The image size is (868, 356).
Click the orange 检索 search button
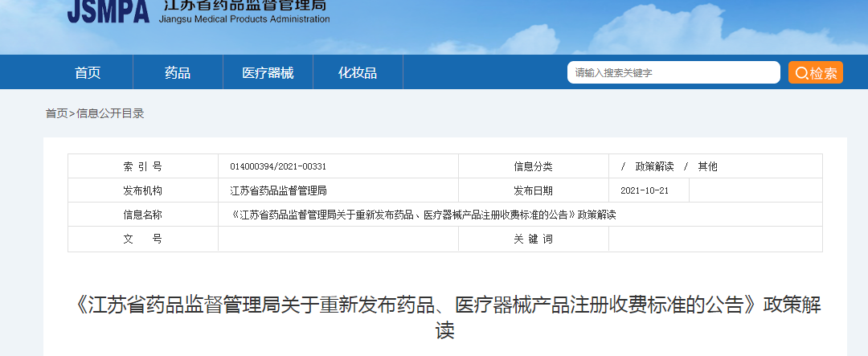[816, 72]
